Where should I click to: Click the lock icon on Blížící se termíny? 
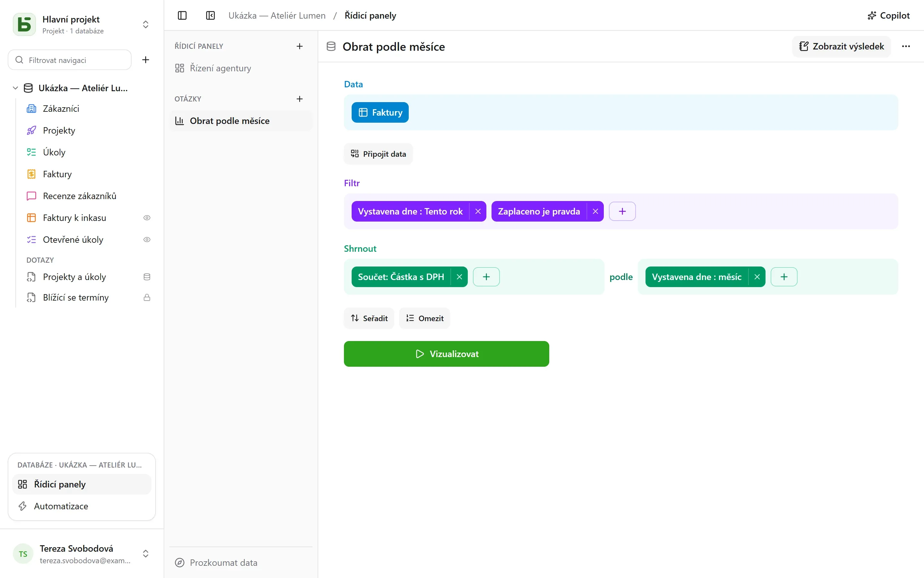coord(147,297)
